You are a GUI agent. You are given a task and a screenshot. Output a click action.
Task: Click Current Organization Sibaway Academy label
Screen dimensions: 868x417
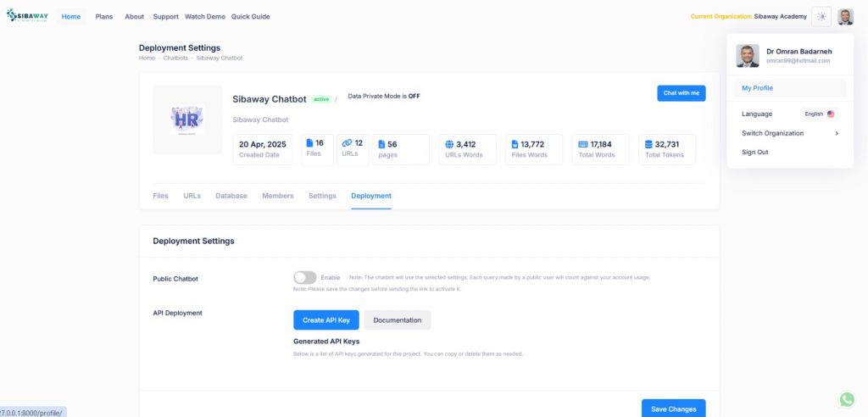tap(748, 17)
